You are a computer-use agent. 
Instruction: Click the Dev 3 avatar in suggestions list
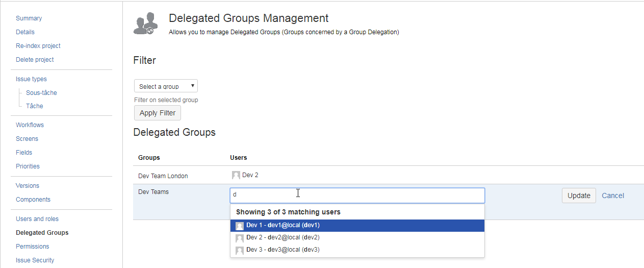tap(240, 250)
